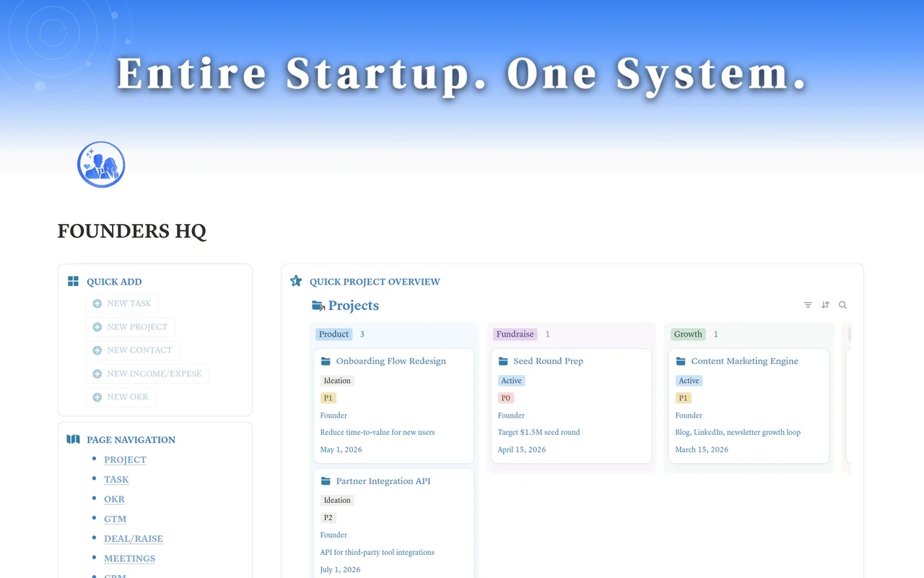Create a NEW OKR
This screenshot has height=578, width=924.
[x=121, y=397]
